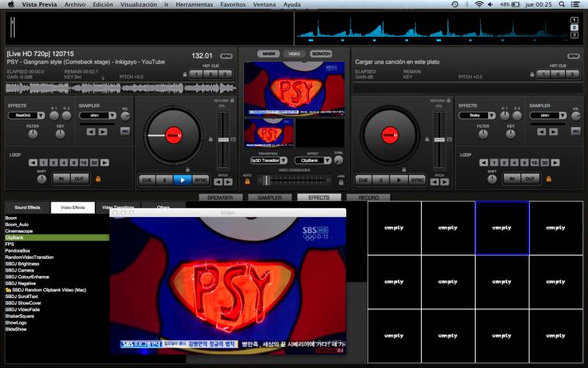Viewport: 588px width, 368px height.
Task: Click the play button on the right deck
Action: tap(398, 180)
